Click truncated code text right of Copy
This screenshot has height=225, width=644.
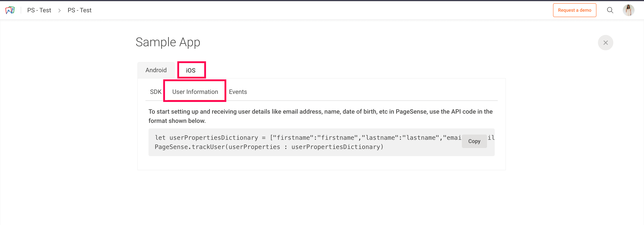point(491,137)
